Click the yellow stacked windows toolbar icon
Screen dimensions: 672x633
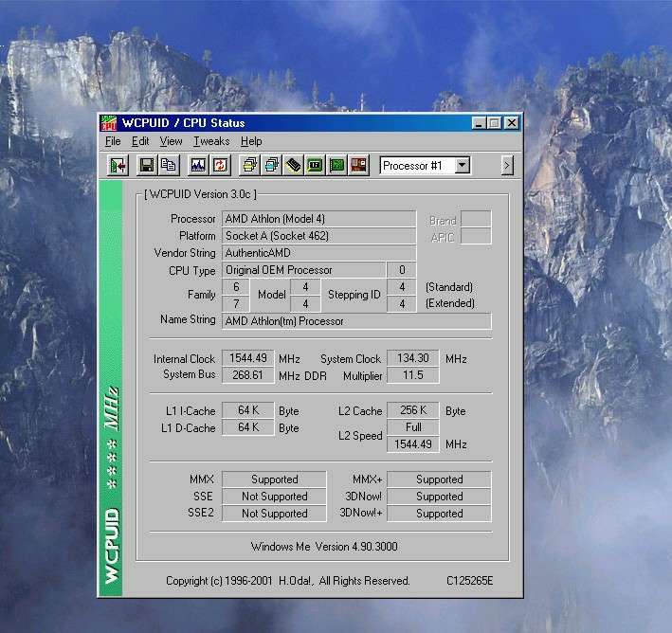click(250, 166)
